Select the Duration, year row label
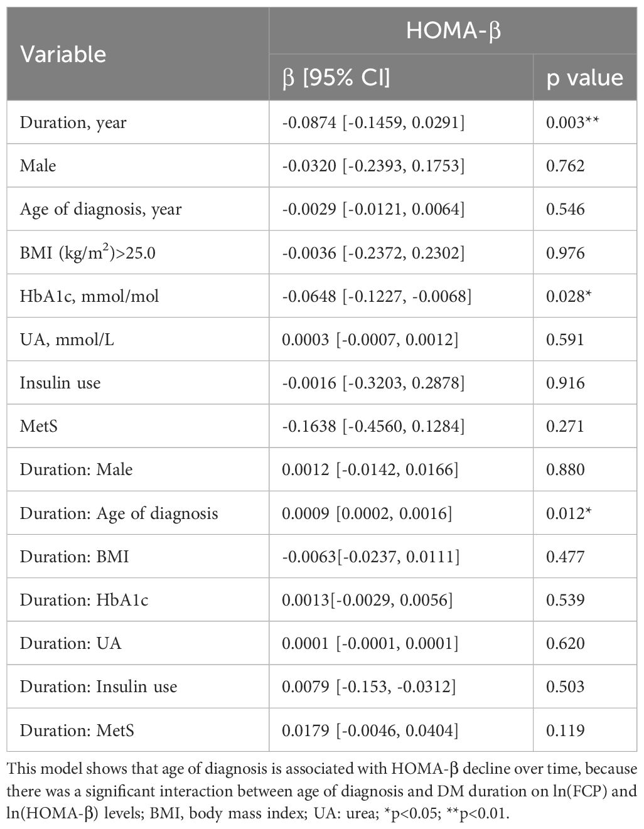644x829 pixels. click(73, 122)
